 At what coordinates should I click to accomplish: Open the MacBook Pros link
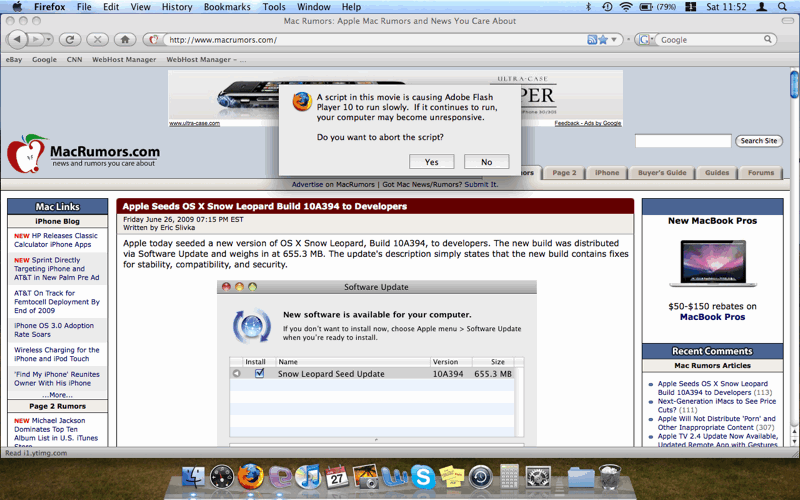[712, 317]
